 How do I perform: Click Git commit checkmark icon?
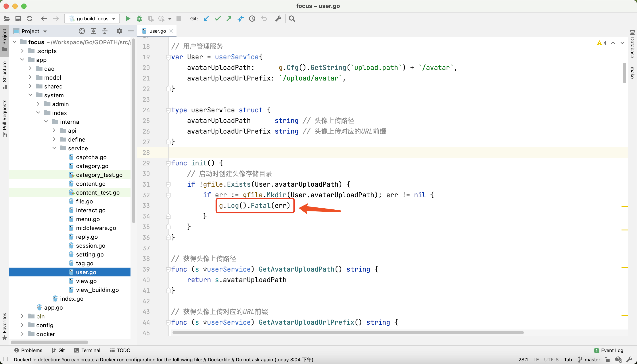(218, 19)
